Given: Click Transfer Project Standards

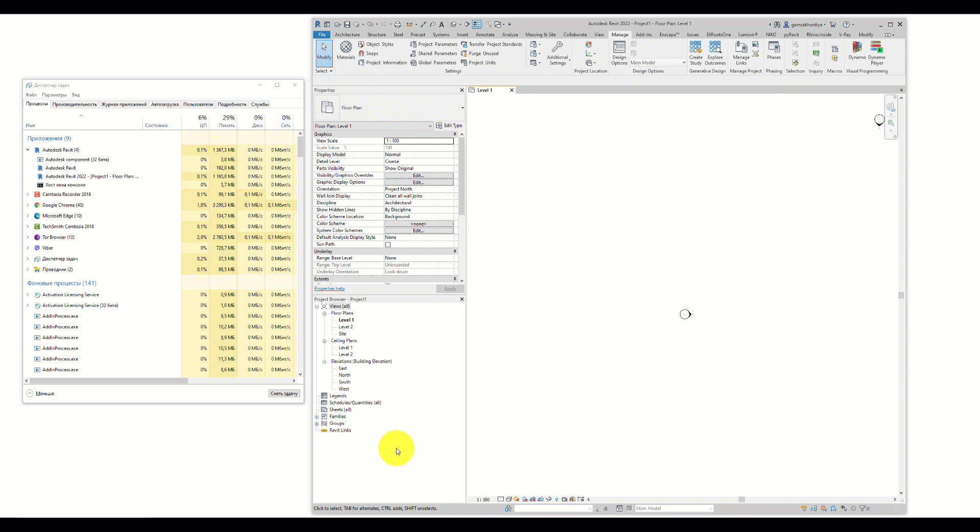Looking at the screenshot, I should (492, 44).
